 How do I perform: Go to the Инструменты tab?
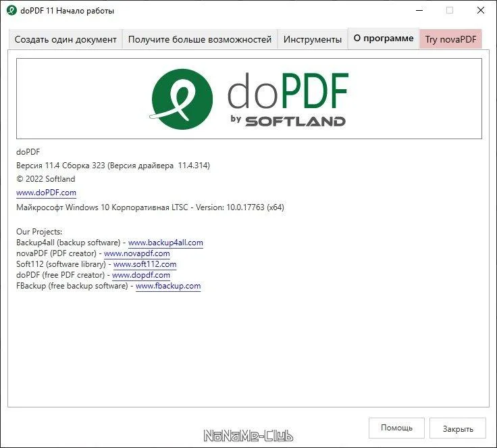313,39
